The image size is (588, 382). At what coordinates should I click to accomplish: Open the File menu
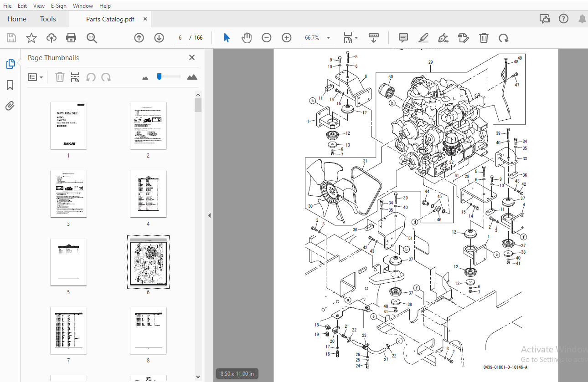point(7,6)
